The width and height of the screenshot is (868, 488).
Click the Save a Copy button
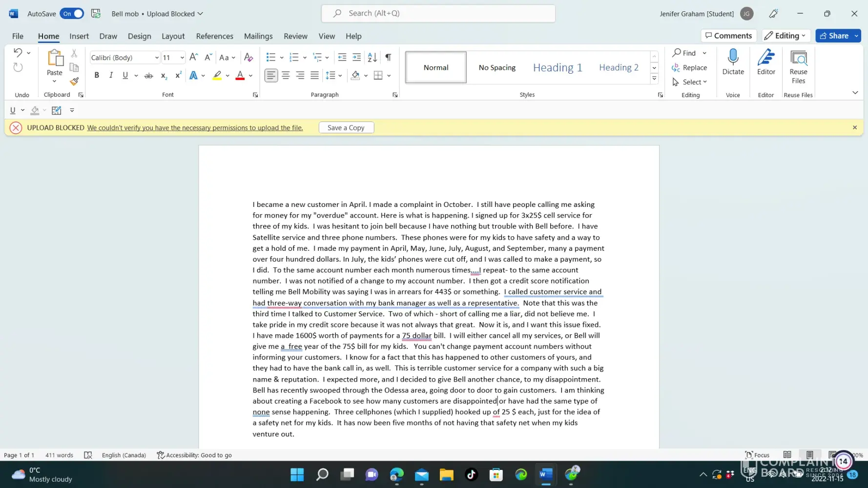pyautogui.click(x=346, y=128)
